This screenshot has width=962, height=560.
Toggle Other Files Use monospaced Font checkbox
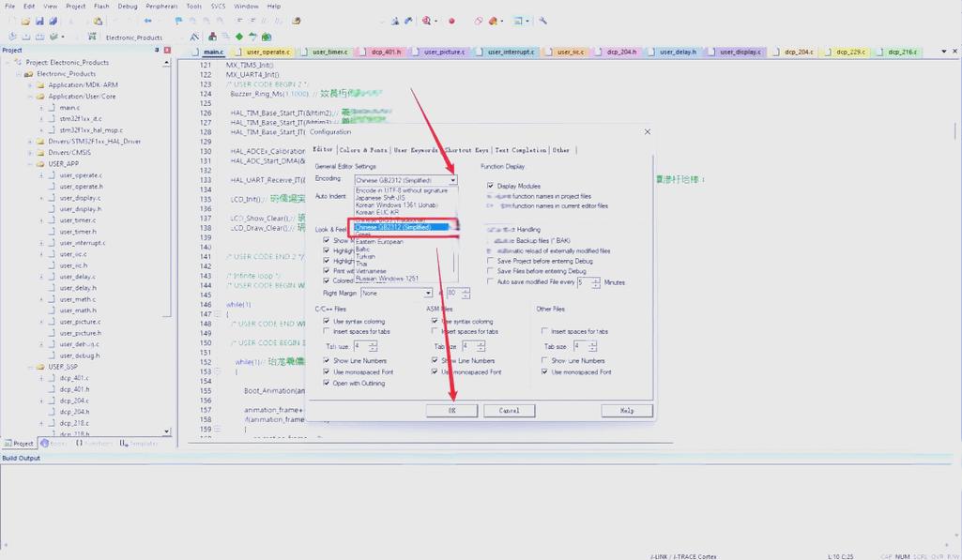[x=544, y=371]
